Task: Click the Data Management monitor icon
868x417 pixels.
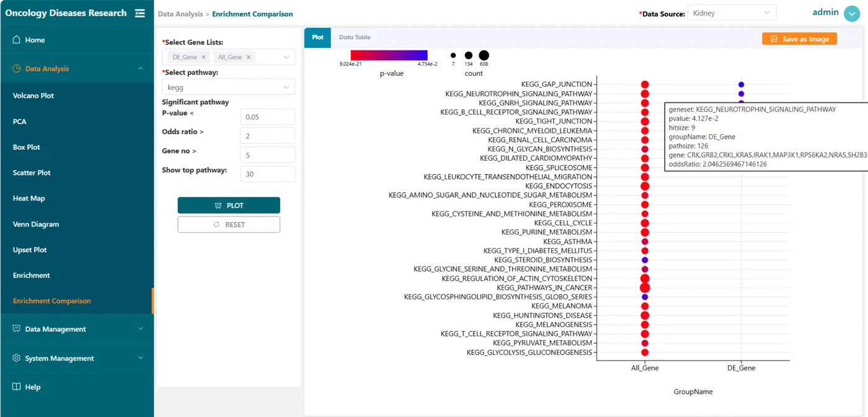Action: coord(17,329)
